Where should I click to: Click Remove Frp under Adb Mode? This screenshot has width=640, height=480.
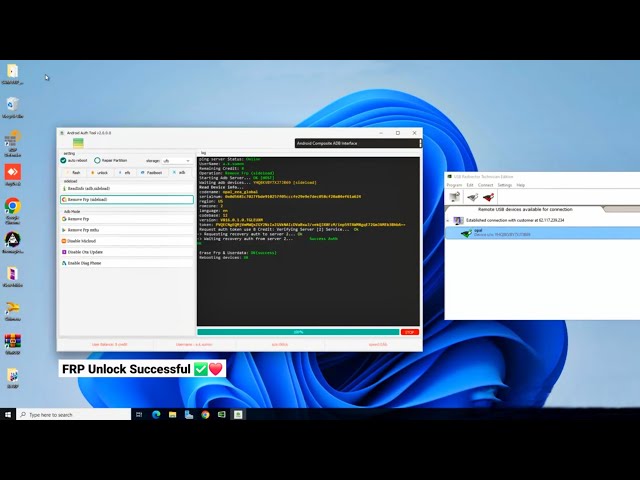coord(127,219)
